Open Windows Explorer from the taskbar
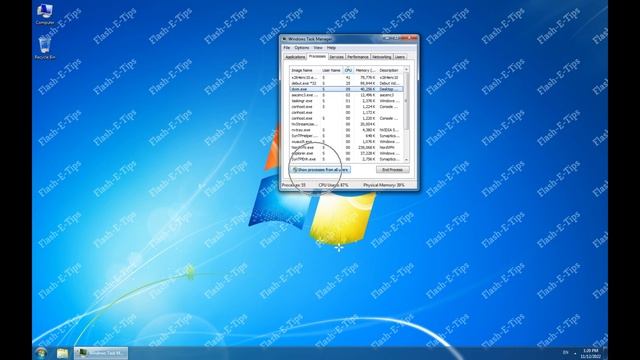 tap(62, 353)
